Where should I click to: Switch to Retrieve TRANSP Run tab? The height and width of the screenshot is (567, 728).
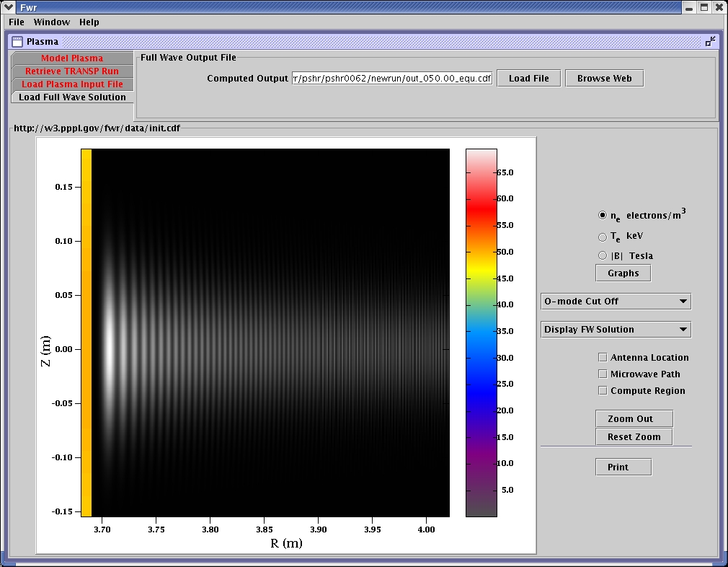pyautogui.click(x=72, y=71)
